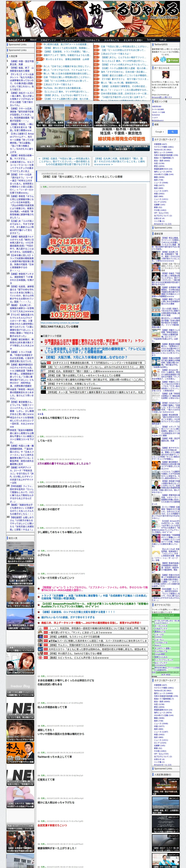Open the 例えば103万円の壁 image
The image size is (186, 868).
point(70,290)
